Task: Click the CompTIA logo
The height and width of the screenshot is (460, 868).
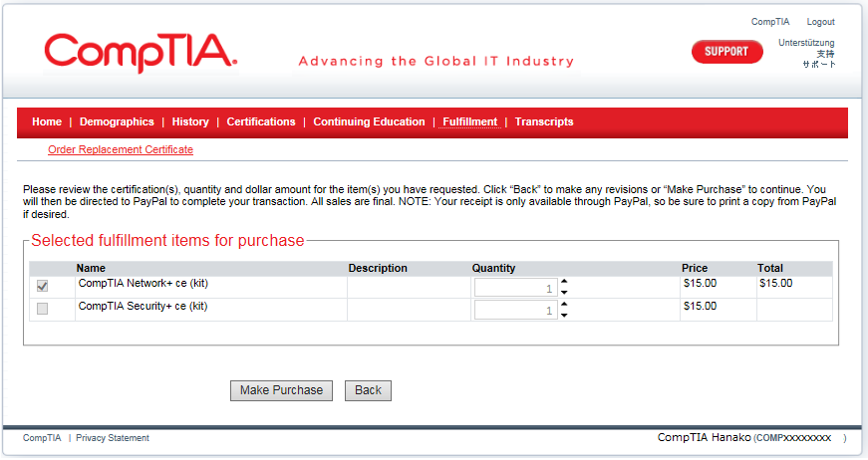Action: tap(141, 53)
